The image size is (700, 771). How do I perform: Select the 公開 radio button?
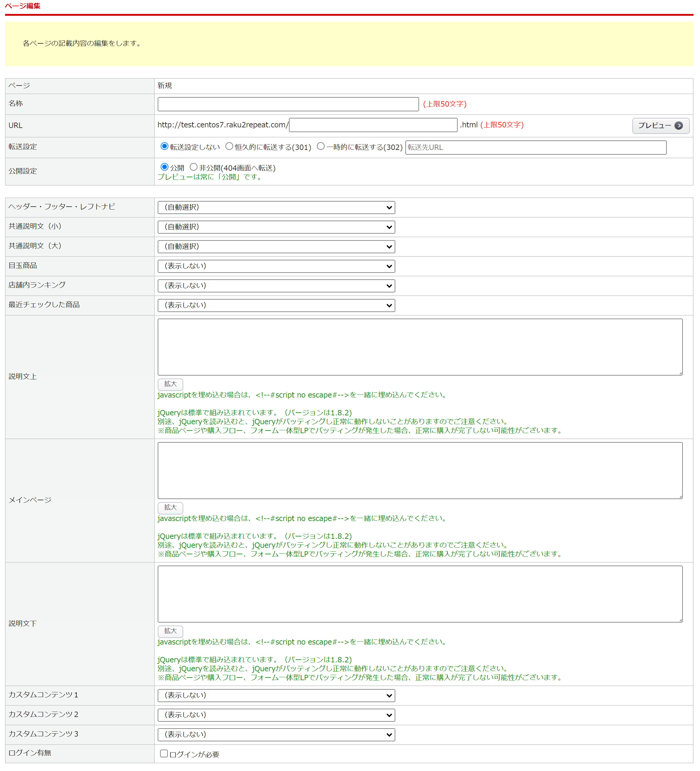[165, 167]
